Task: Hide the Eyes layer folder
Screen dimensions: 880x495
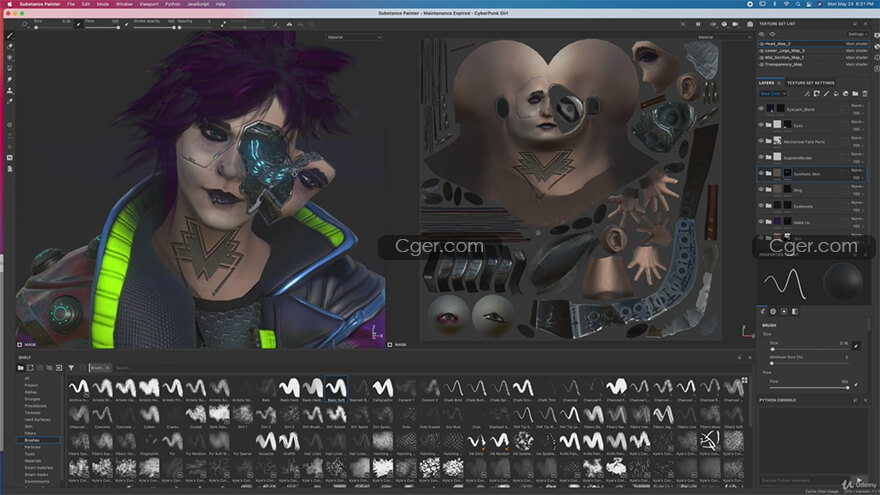Action: (762, 125)
